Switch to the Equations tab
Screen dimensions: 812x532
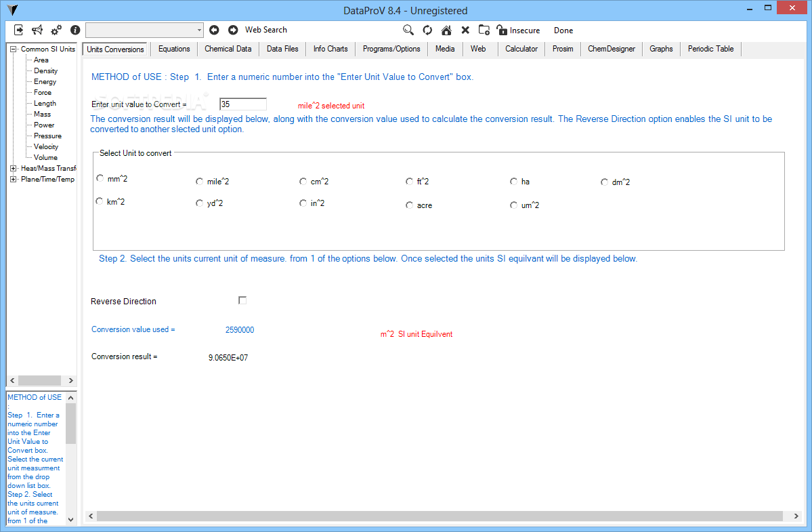point(174,49)
